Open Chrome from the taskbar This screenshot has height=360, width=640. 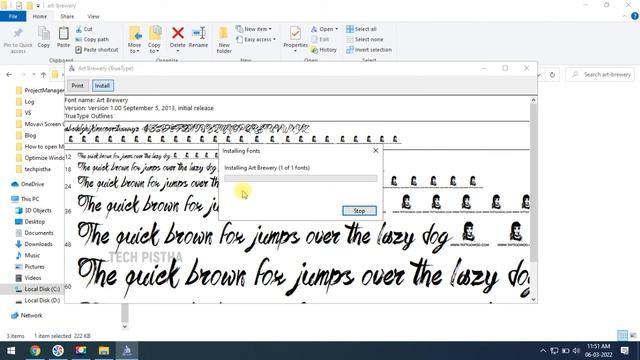tap(35, 351)
